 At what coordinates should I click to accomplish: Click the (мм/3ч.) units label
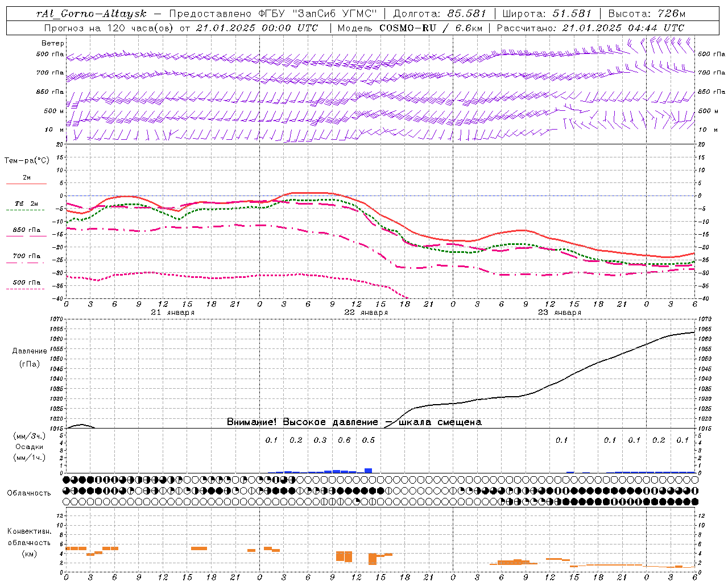[x=29, y=436]
